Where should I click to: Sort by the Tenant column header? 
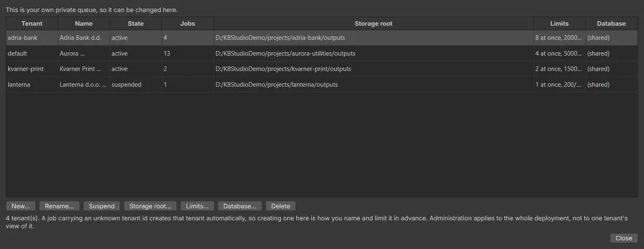[x=32, y=23]
